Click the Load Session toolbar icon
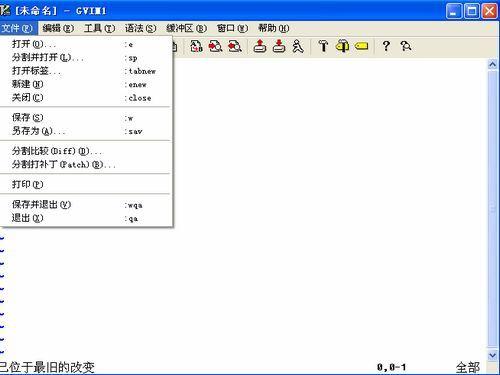Image resolution: width=500 pixels, height=375 pixels. (260, 46)
